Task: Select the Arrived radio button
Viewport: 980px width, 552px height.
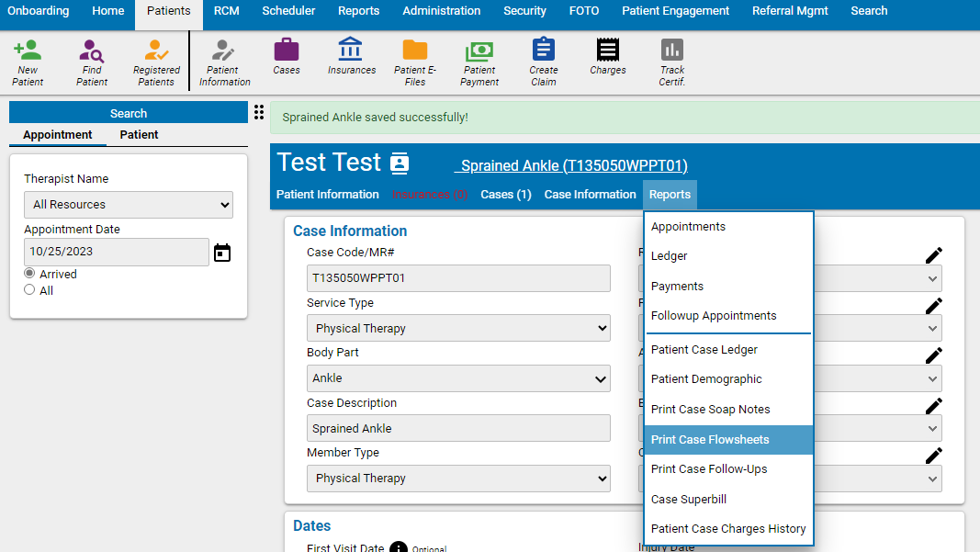Action: tap(28, 274)
